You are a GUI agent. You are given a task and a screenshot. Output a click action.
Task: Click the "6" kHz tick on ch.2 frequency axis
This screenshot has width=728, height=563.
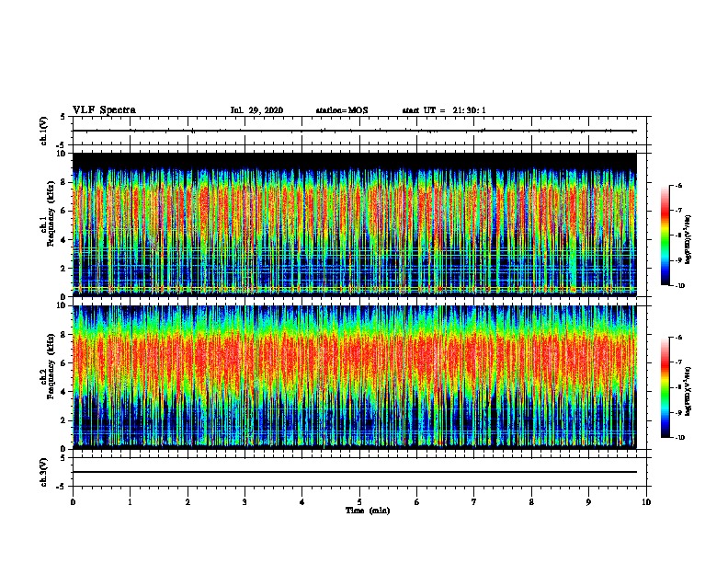pyautogui.click(x=64, y=363)
